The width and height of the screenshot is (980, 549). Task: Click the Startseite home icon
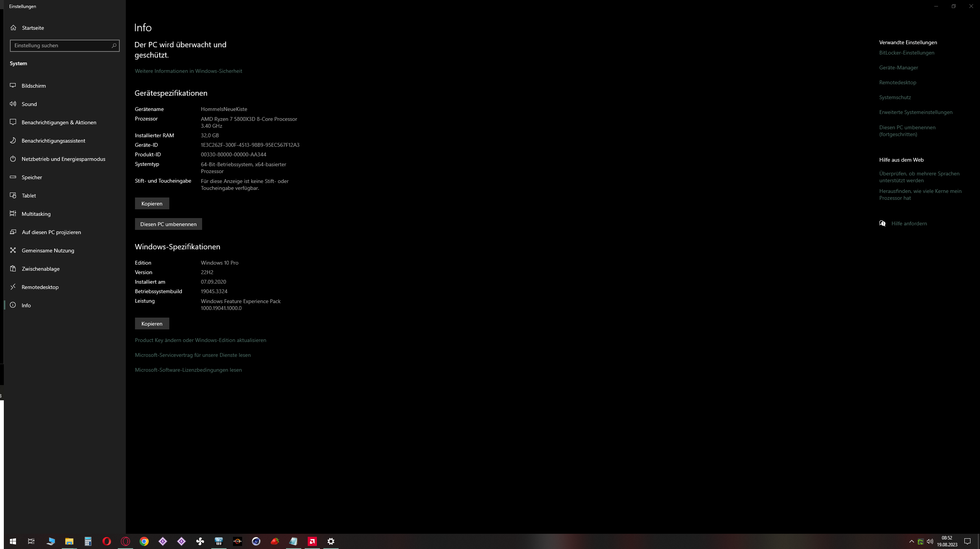(x=13, y=28)
